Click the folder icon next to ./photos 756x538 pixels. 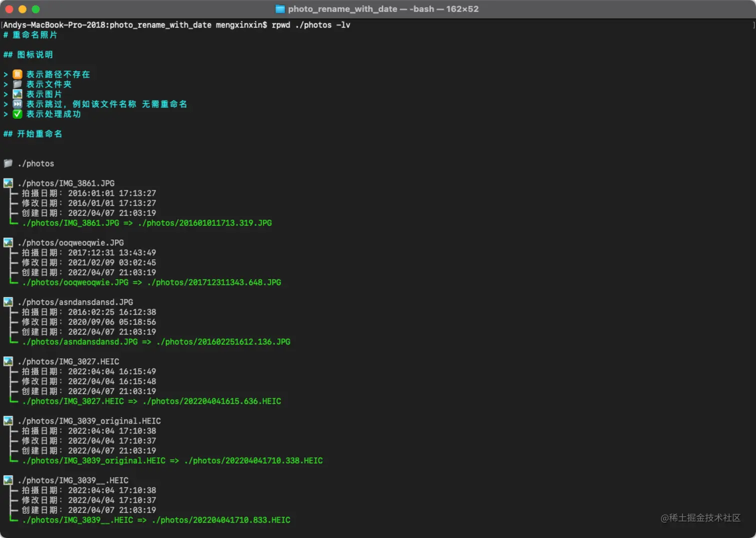coord(8,163)
